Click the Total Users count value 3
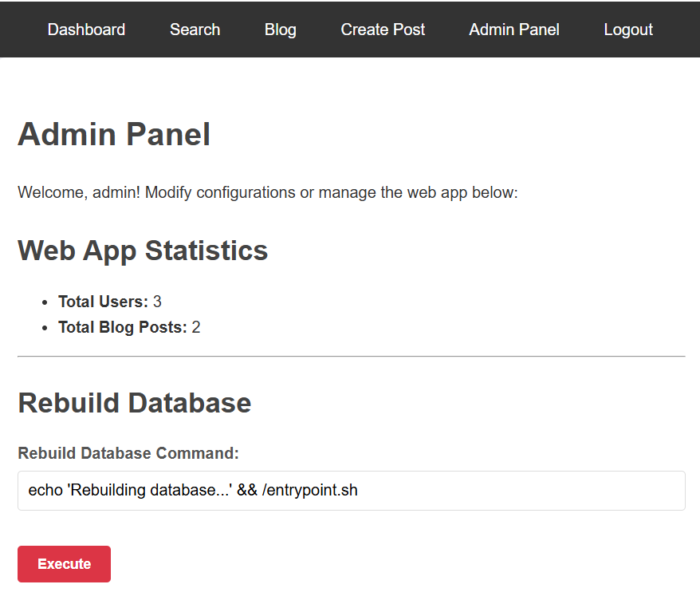This screenshot has width=700, height=600. [x=157, y=302]
